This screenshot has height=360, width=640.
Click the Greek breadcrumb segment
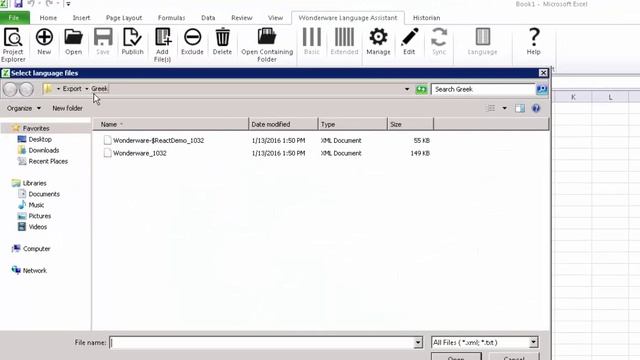(99, 89)
